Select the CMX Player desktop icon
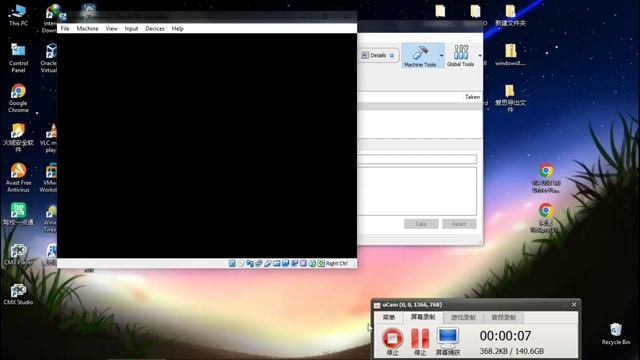 (18, 255)
